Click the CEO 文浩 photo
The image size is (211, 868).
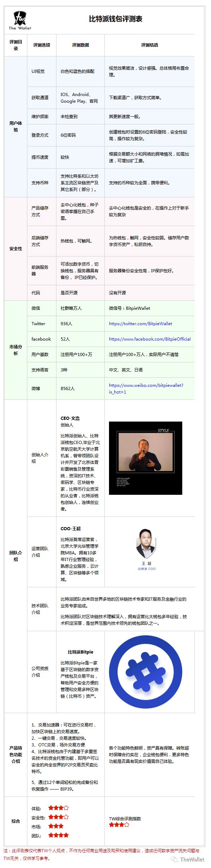point(145,458)
